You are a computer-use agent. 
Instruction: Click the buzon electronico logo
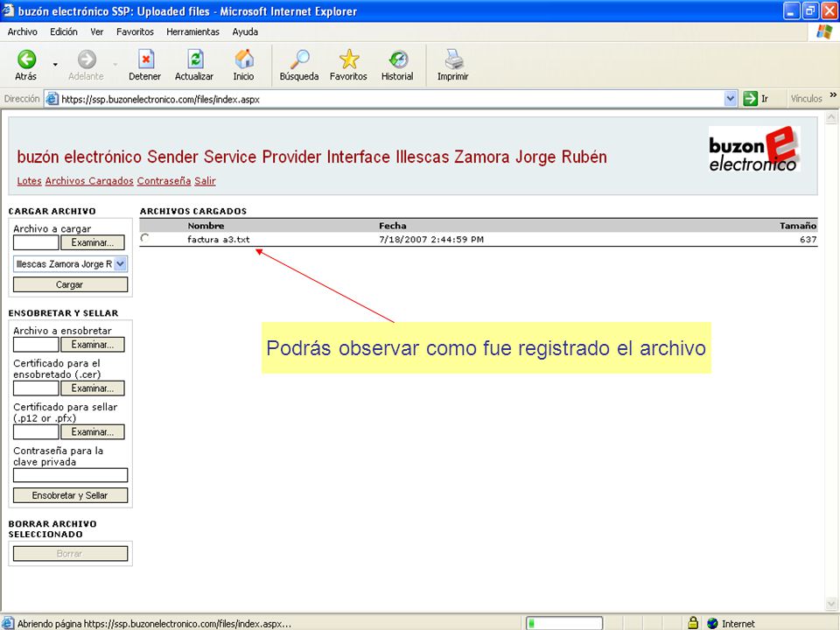click(753, 149)
